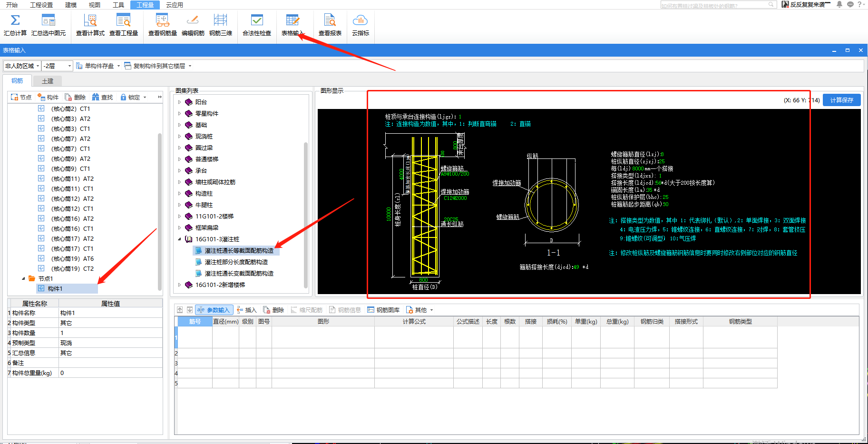Open 查看计算式 tool
868x444 pixels.
click(x=90, y=25)
